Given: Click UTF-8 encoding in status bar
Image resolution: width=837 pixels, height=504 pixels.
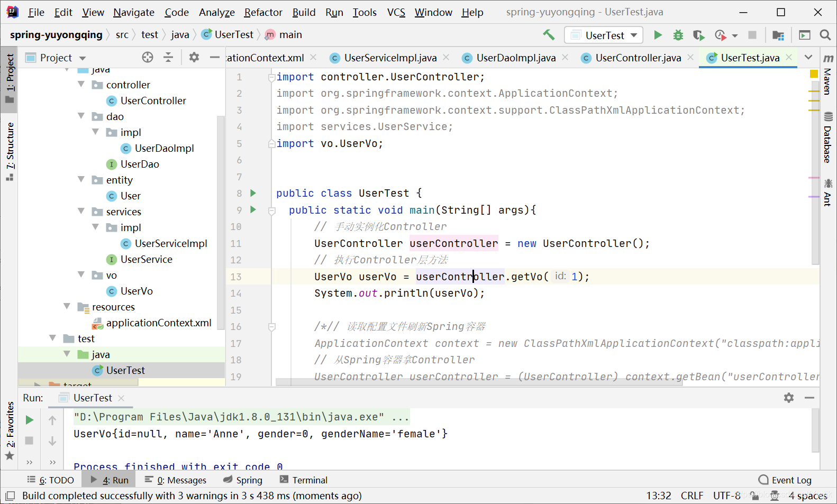Looking at the screenshot, I should (727, 496).
